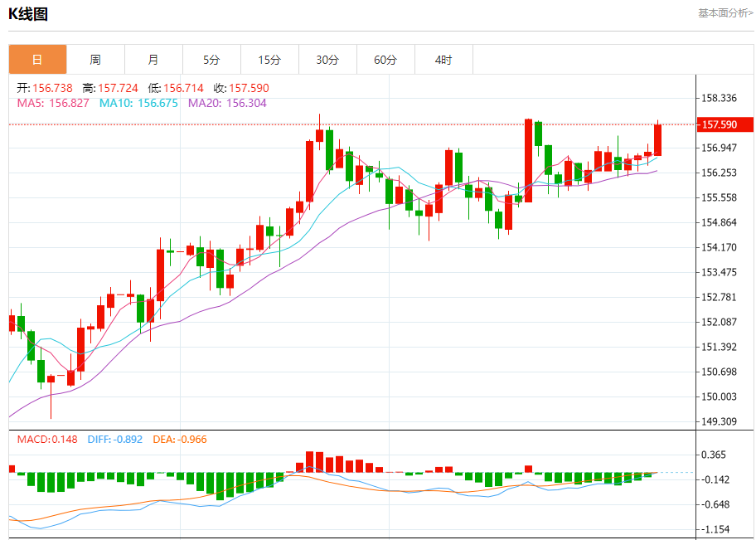
Task: Show the 30分 chart view
Action: tap(327, 60)
